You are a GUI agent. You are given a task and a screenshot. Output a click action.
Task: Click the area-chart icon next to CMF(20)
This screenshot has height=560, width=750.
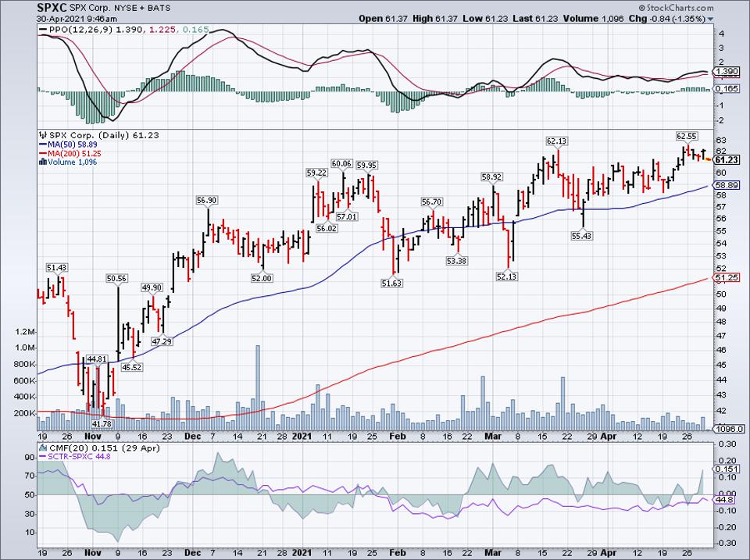point(43,447)
